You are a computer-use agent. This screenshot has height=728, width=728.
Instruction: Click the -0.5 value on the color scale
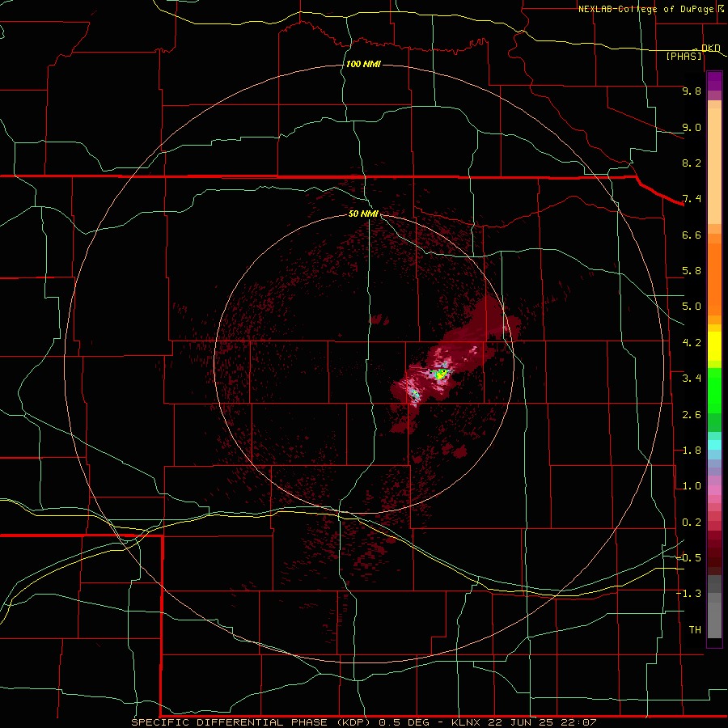tap(688, 558)
